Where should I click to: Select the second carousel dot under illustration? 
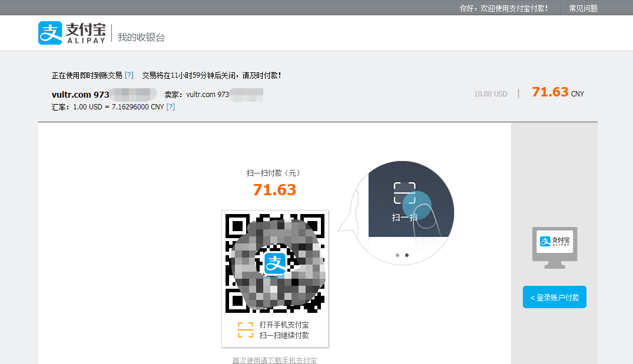(x=406, y=255)
